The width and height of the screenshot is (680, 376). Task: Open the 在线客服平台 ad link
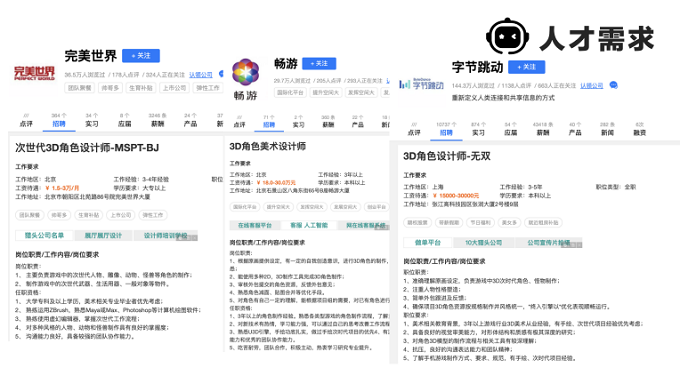[255, 226]
